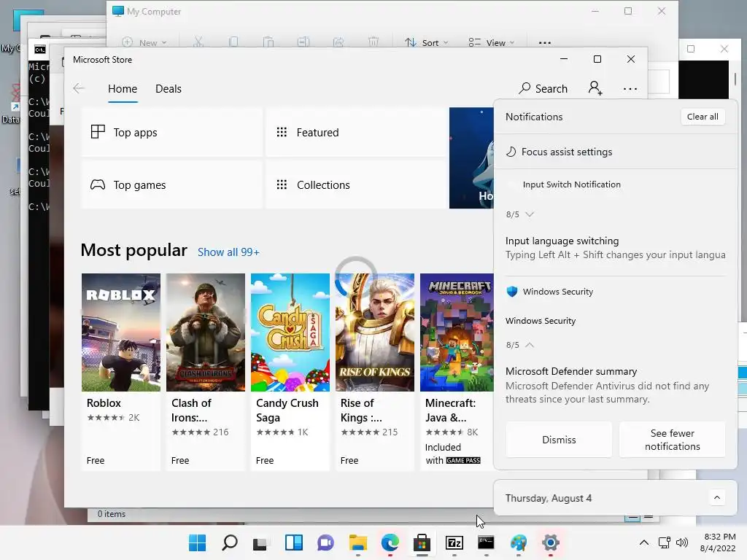
Task: Click the Windows Security shield icon
Action: pyautogui.click(x=512, y=292)
